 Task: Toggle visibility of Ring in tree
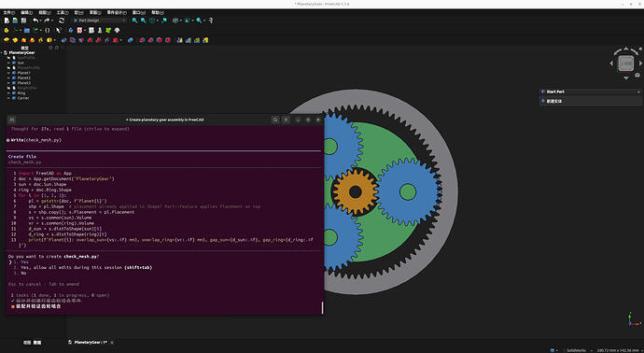coord(8,92)
